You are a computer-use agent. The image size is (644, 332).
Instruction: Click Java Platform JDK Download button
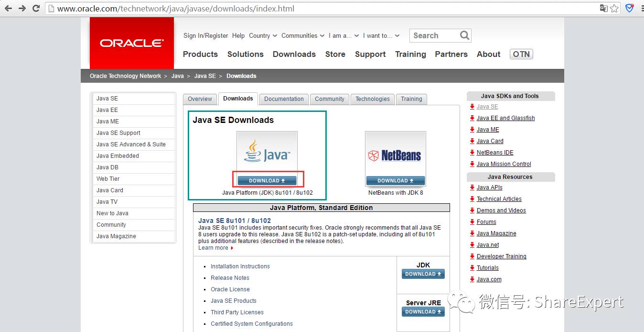(267, 180)
